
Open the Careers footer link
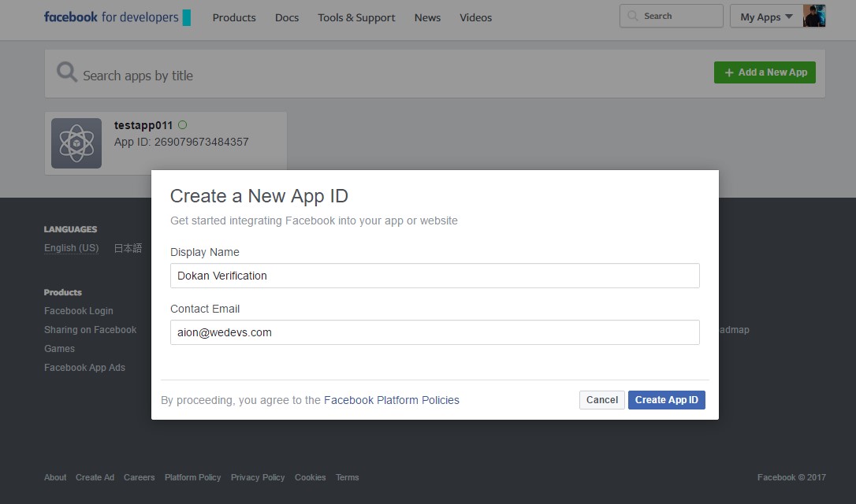click(x=140, y=477)
